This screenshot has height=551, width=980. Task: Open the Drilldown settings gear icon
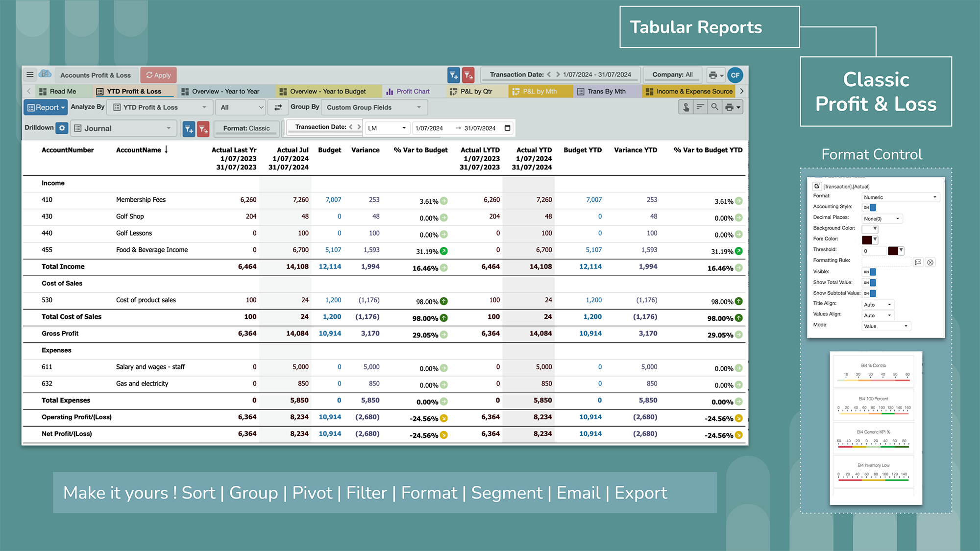point(62,128)
